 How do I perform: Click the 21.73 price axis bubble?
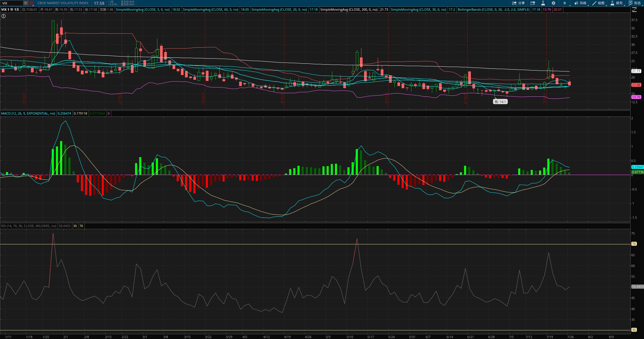click(x=636, y=71)
